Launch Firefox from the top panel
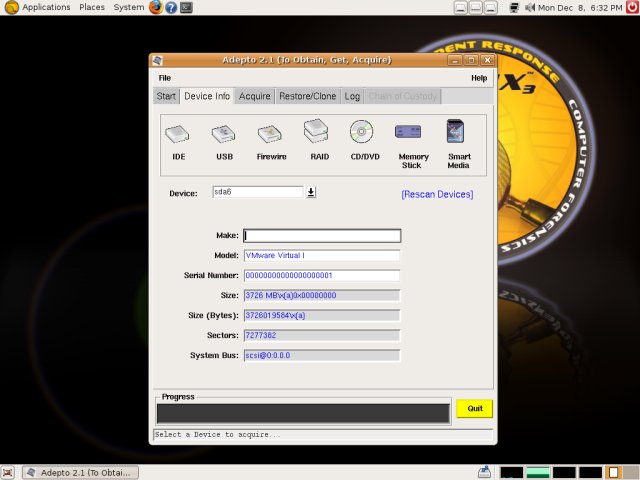 point(156,7)
